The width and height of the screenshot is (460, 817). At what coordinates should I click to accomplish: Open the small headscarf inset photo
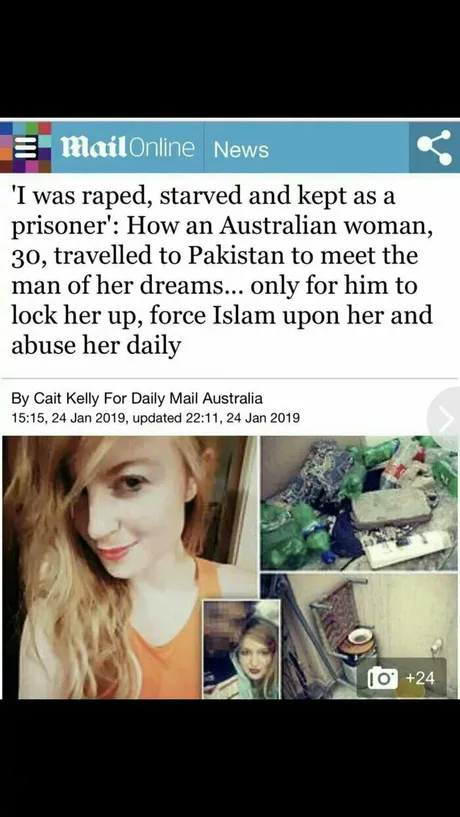click(241, 649)
